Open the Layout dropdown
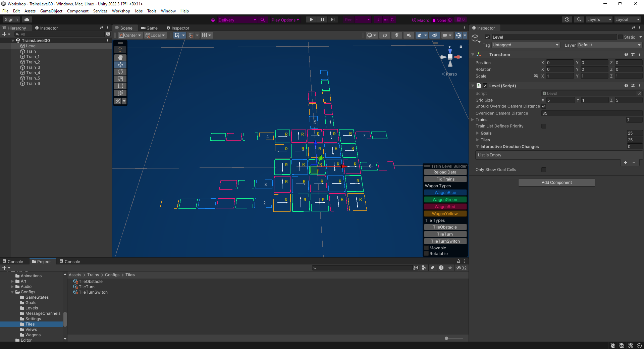 tap(628, 20)
